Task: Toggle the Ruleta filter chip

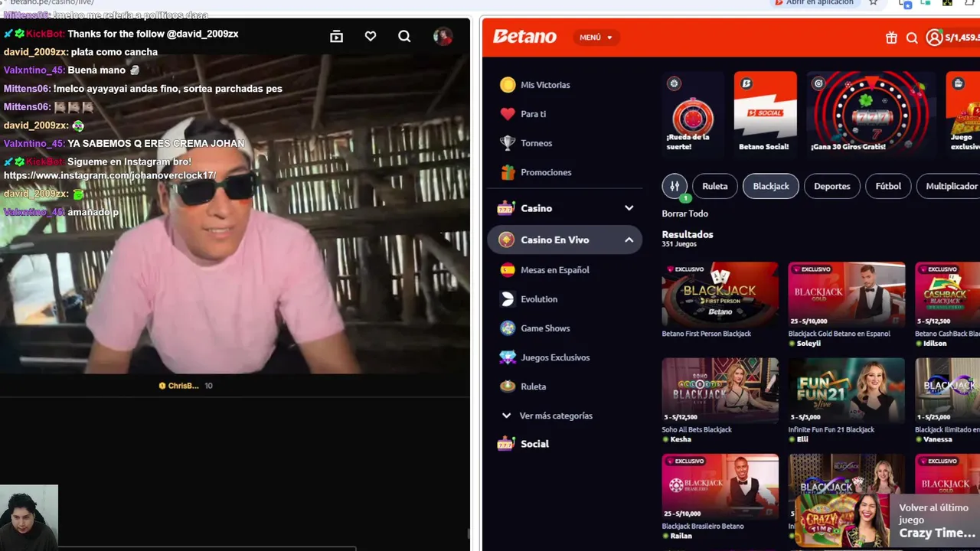Action: 715,186
